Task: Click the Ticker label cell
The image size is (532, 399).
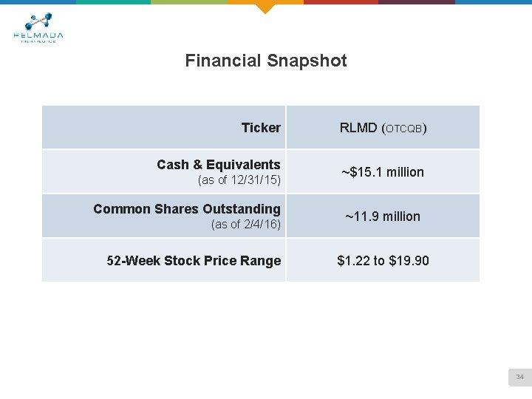Action: tap(261, 128)
